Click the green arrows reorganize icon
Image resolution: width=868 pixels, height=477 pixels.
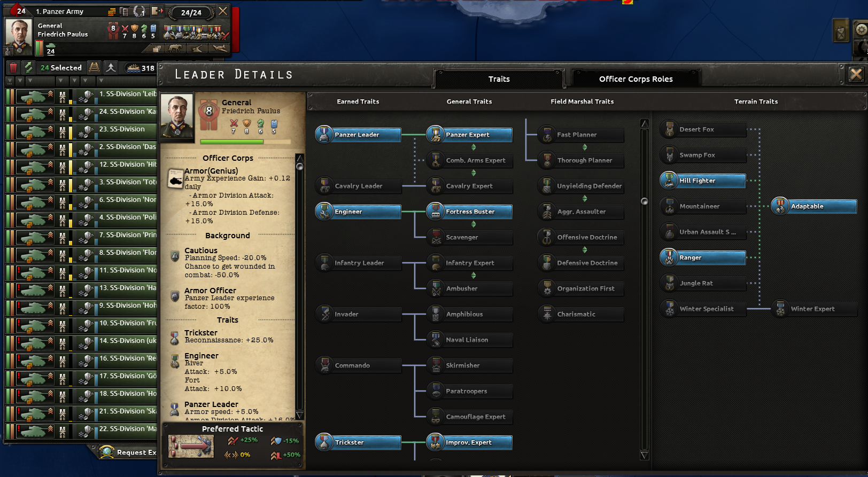[x=28, y=67]
